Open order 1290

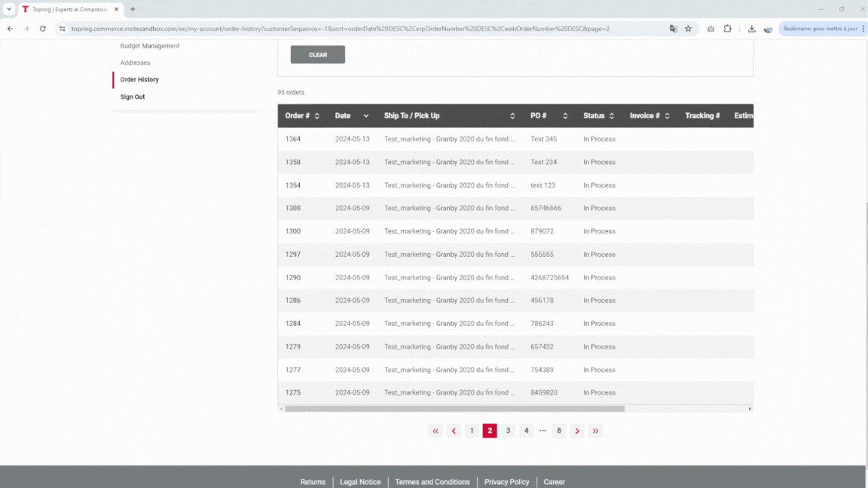tap(293, 278)
